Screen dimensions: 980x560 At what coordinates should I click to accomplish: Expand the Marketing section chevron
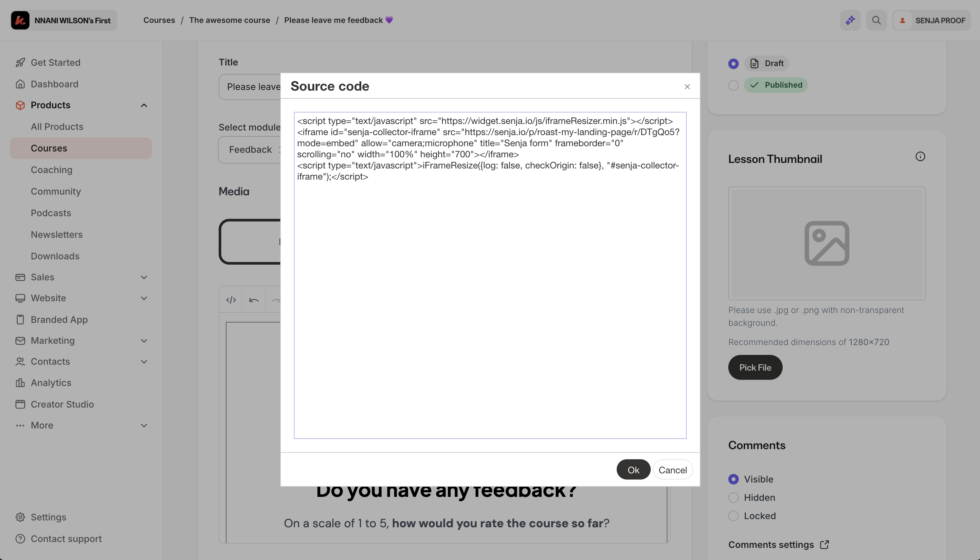pyautogui.click(x=144, y=341)
